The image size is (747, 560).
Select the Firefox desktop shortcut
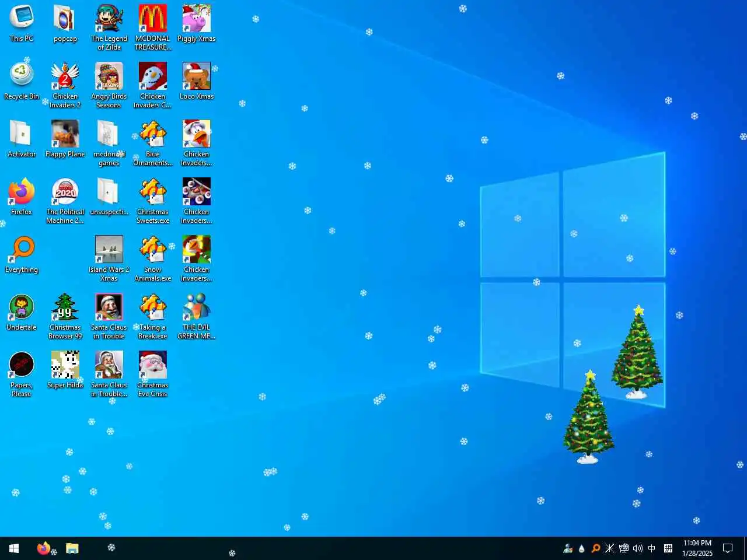tap(22, 197)
